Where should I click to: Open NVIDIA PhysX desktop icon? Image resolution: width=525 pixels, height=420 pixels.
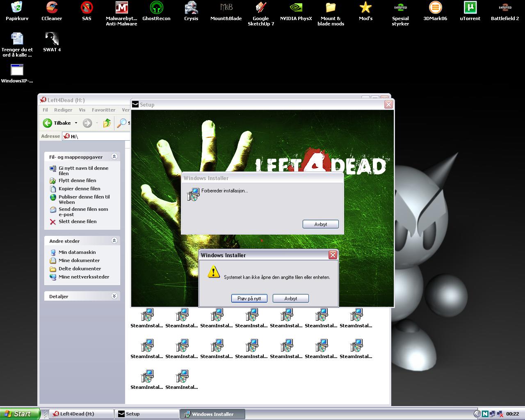pyautogui.click(x=296, y=11)
